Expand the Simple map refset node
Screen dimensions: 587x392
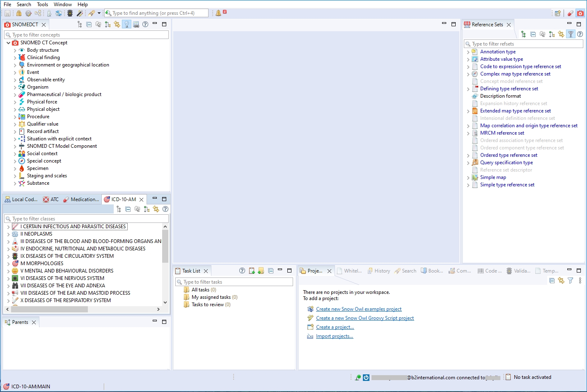pyautogui.click(x=468, y=178)
